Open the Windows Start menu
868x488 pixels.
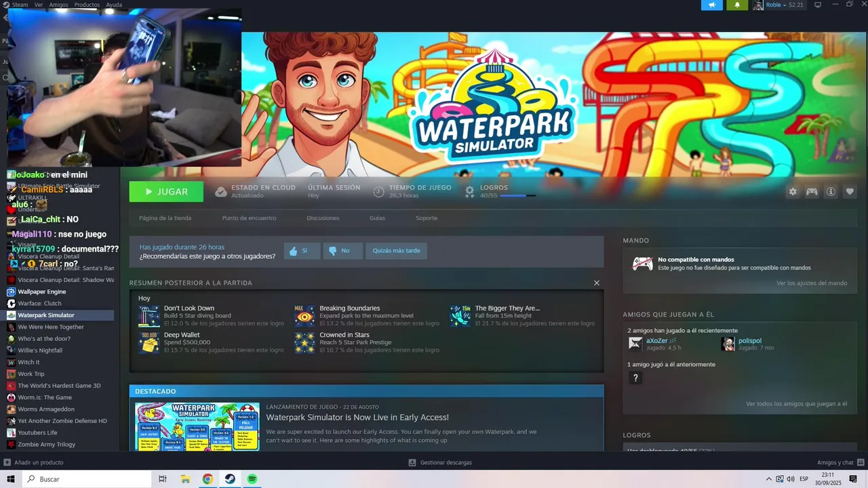(11, 479)
